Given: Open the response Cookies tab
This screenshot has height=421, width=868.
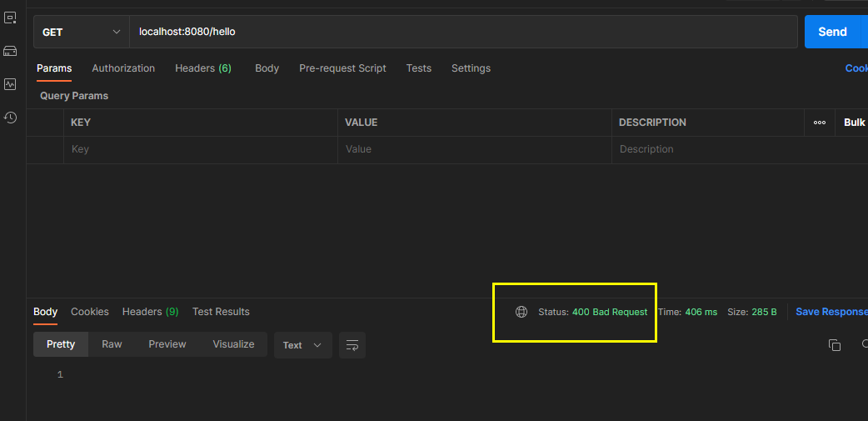Looking at the screenshot, I should point(90,312).
